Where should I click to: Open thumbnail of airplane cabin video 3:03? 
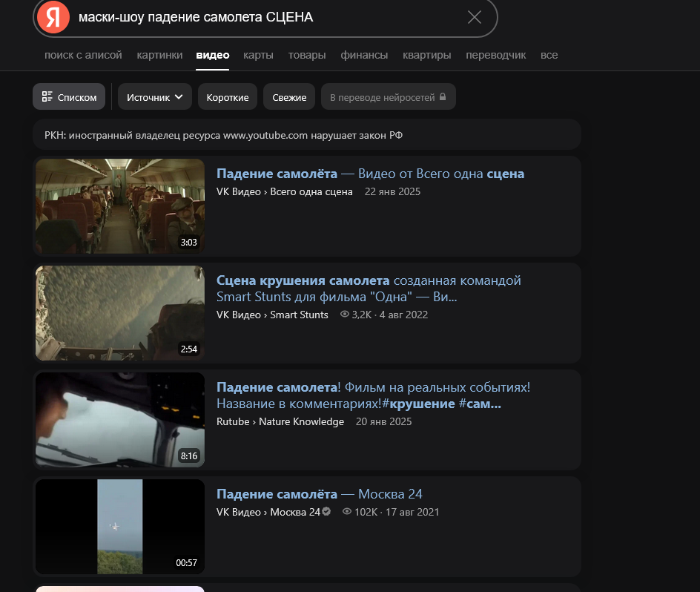click(119, 206)
